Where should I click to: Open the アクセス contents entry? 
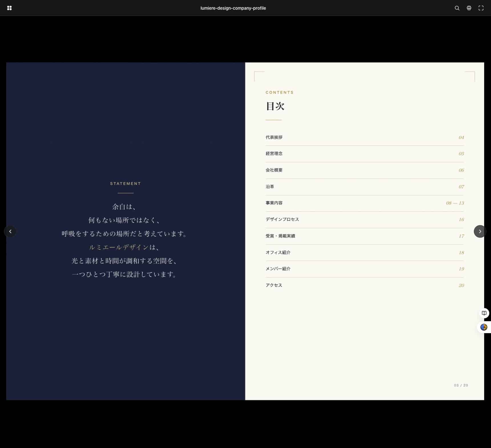point(365,285)
